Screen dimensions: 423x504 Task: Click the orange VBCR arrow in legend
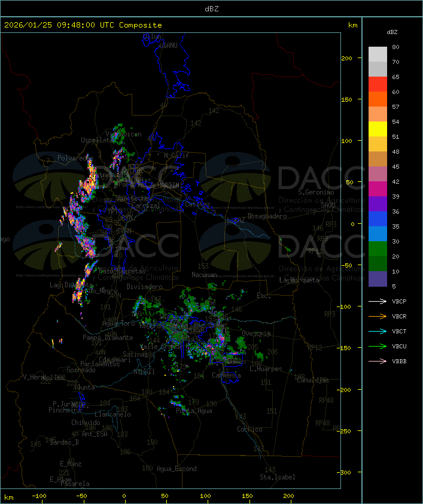pos(378,317)
